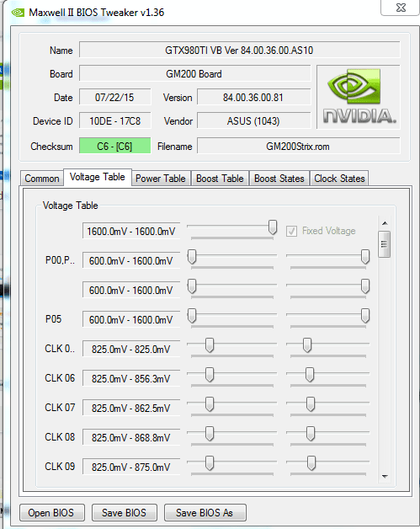
Task: Click the Device ID field 10DE - 17C8
Action: 115,121
